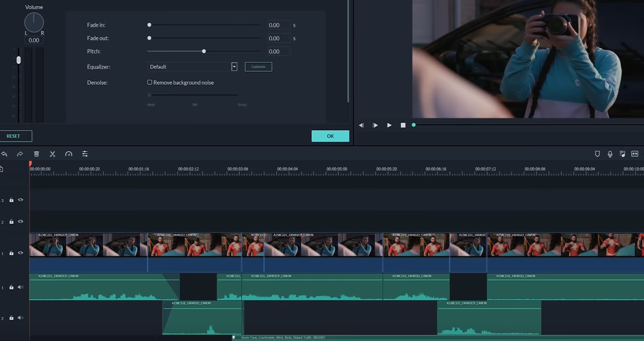
Task: Select first audio clip A158C221 on audio track 1
Action: (105, 287)
